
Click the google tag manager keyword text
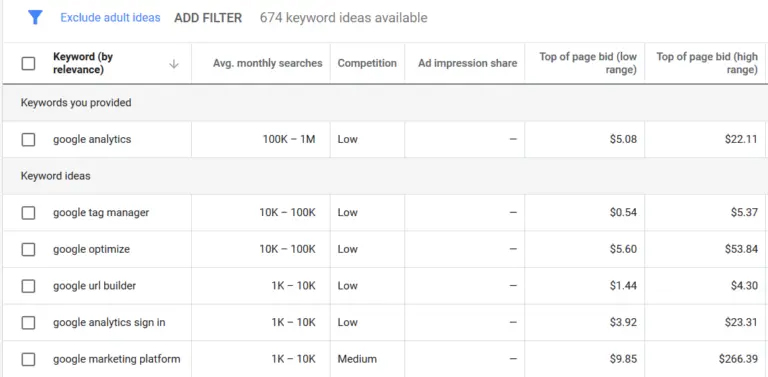pyautogui.click(x=101, y=212)
